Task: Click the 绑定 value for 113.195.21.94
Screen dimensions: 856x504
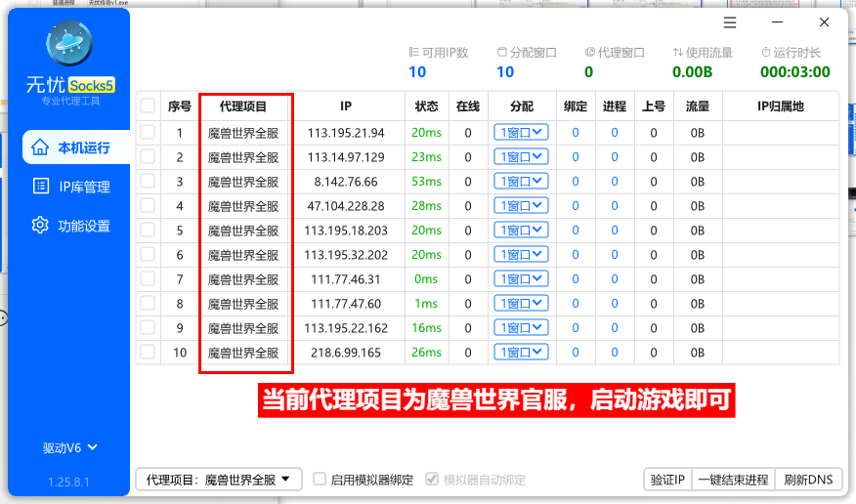Action: [x=576, y=133]
